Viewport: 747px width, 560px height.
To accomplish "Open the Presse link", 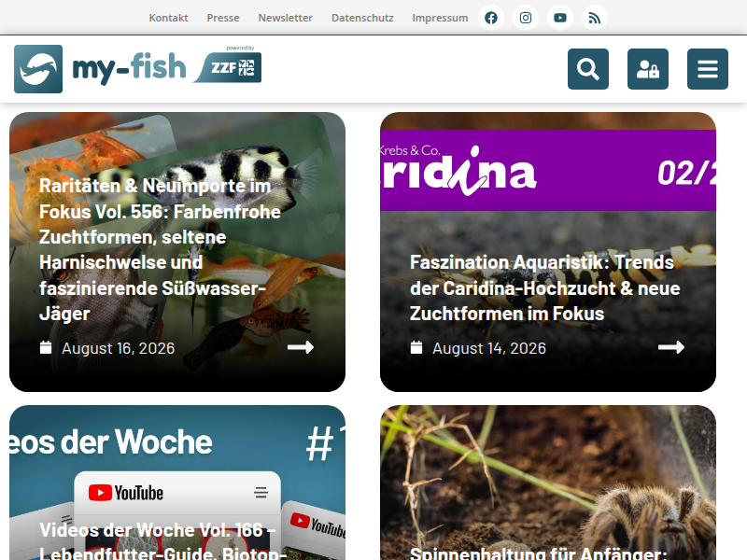I will (223, 18).
